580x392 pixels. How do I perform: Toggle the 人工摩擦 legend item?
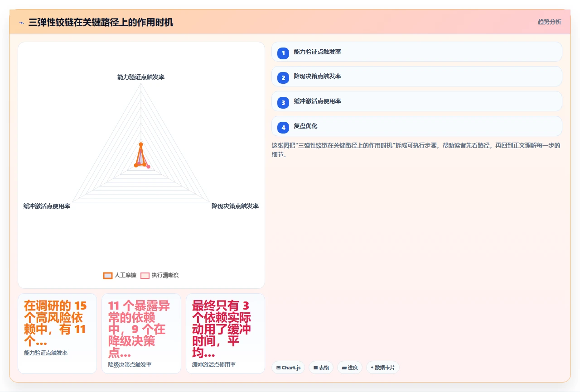(x=120, y=275)
